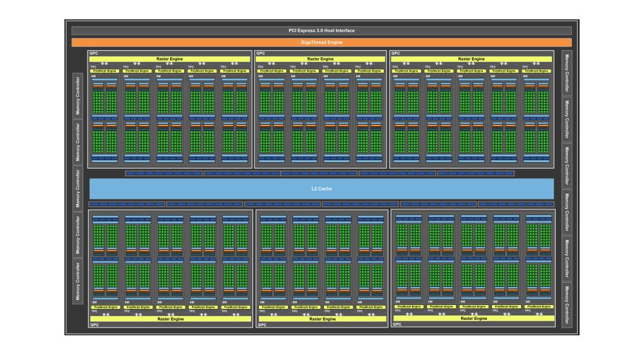Click the Raster Engine in the bottom-left GPC
The height and width of the screenshot is (354, 644).
170,319
